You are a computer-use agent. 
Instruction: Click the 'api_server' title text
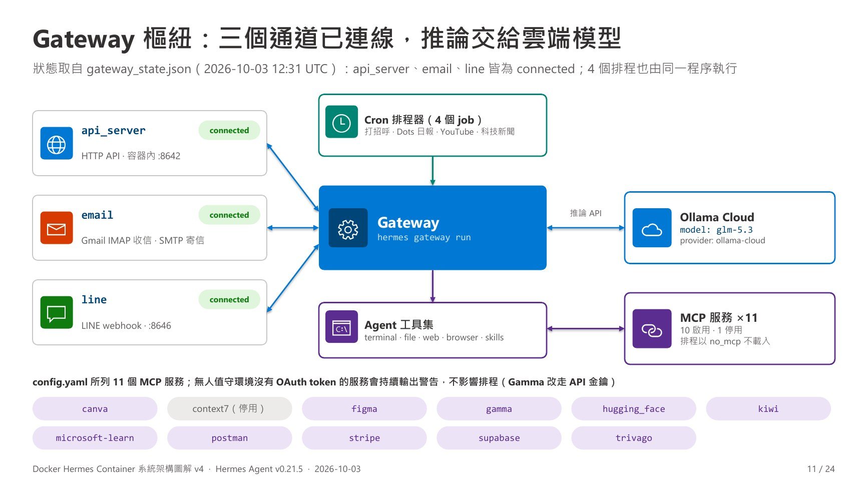(113, 131)
